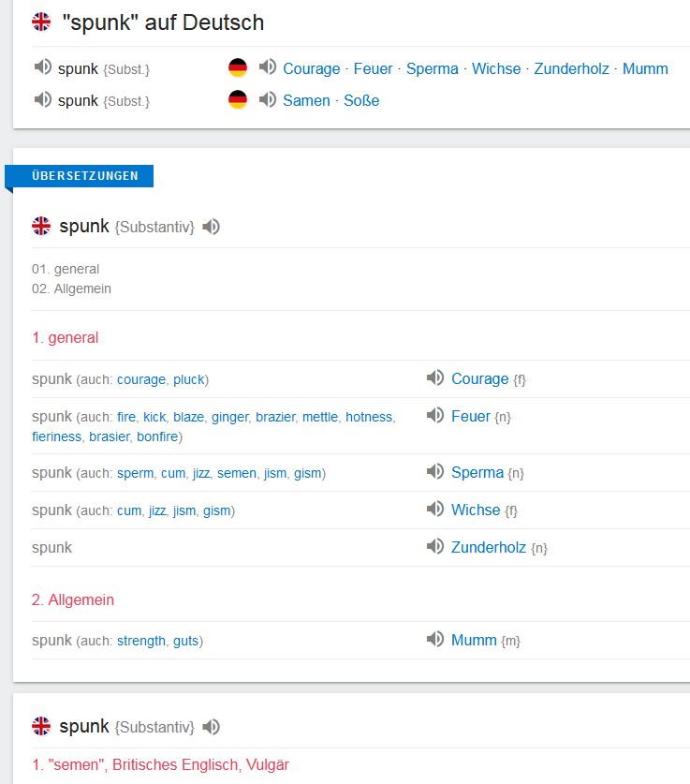Open the 'guts' synonym link
Viewport: 690px width, 784px height.
(186, 641)
